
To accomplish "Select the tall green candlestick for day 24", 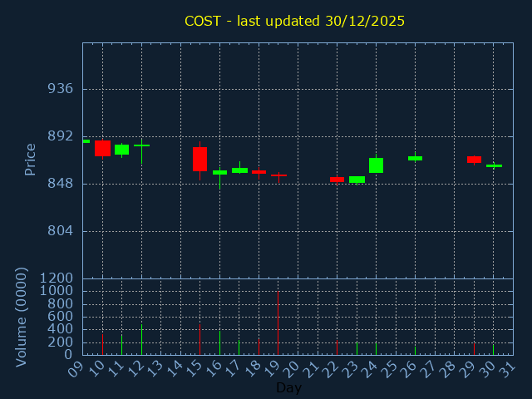I will click(377, 165).
